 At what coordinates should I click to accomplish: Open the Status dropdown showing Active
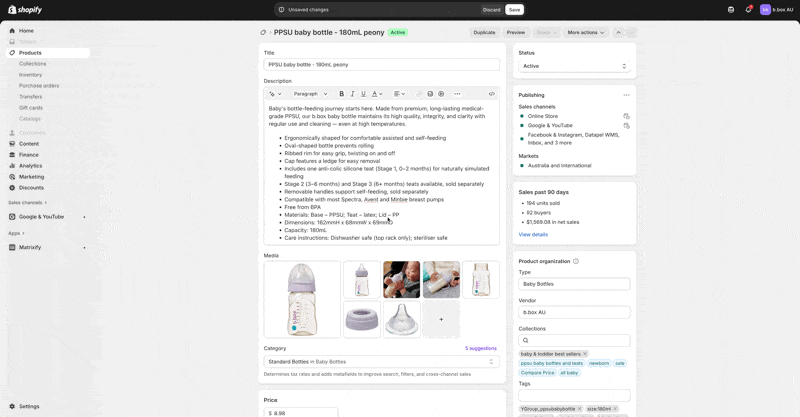pos(574,66)
